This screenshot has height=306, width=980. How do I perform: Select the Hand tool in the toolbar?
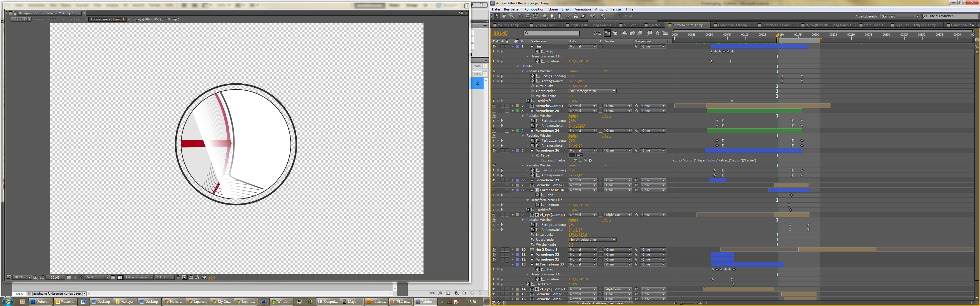[504, 16]
